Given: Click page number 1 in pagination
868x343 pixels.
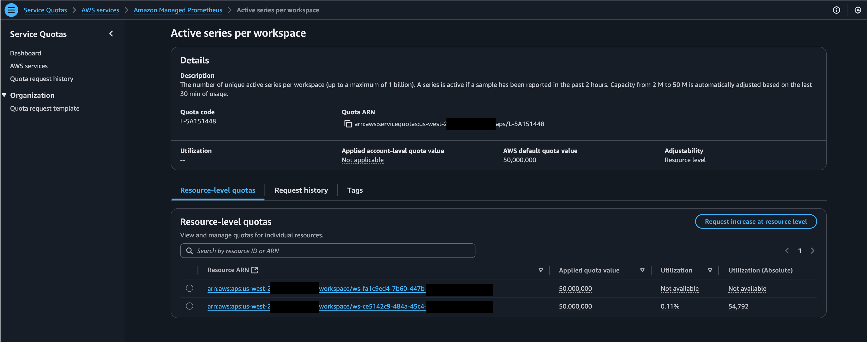Looking at the screenshot, I should tap(800, 250).
